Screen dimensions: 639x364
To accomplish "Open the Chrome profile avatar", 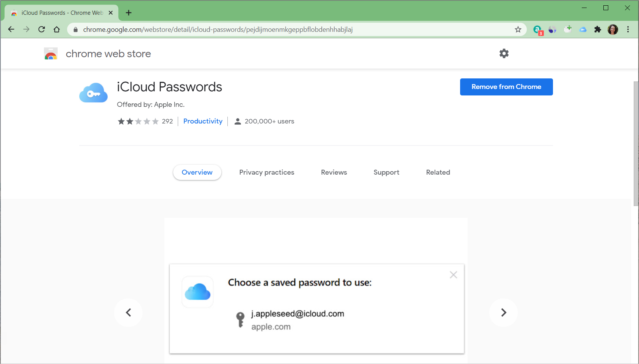I will [613, 30].
